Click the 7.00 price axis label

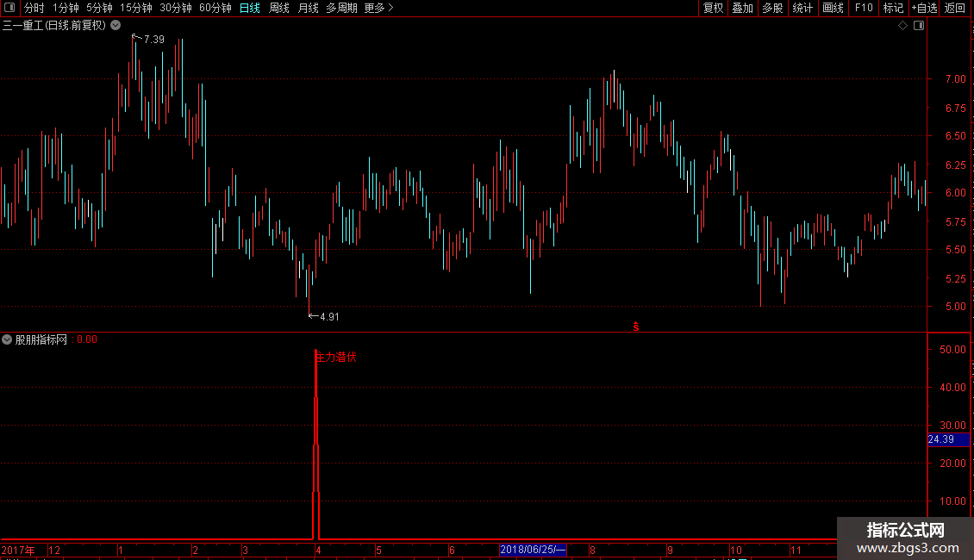tap(955, 79)
